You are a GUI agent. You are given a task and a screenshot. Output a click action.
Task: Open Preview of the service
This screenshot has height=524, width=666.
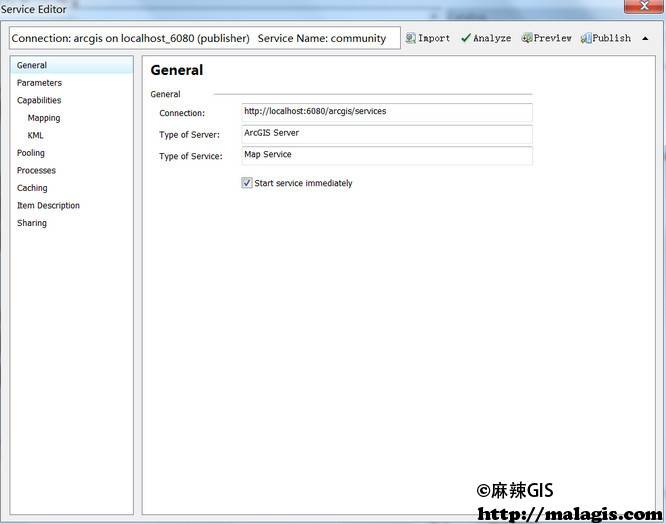click(x=547, y=38)
